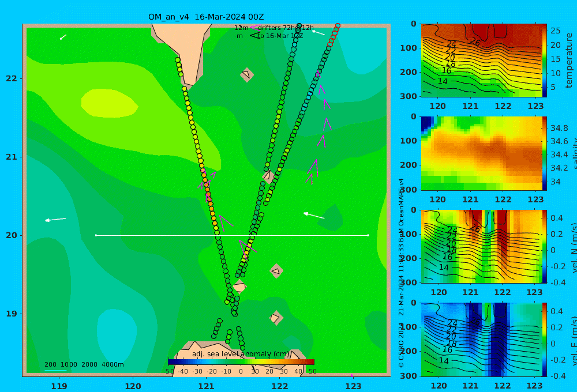Click longitude tick label 123 on main map

(354, 386)
